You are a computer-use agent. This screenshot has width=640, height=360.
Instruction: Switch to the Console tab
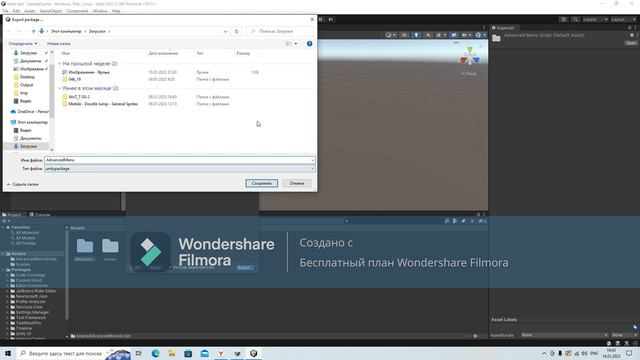(x=40, y=215)
